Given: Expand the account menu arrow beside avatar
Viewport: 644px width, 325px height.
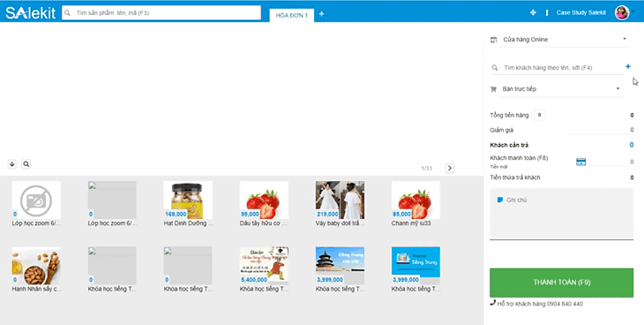Looking at the screenshot, I should (x=633, y=13).
